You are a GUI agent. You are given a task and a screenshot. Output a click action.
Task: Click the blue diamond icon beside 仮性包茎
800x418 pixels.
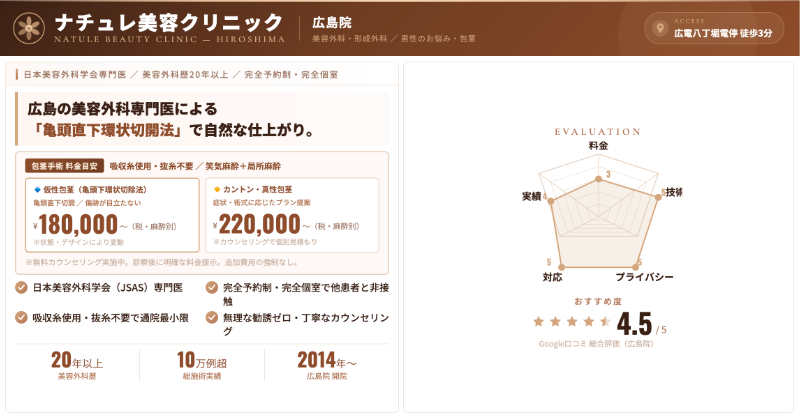[38, 189]
